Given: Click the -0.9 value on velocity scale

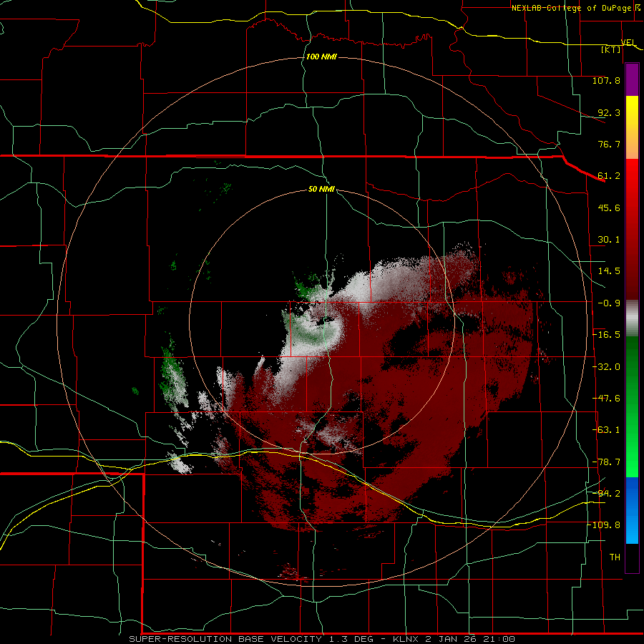Looking at the screenshot, I should [609, 303].
